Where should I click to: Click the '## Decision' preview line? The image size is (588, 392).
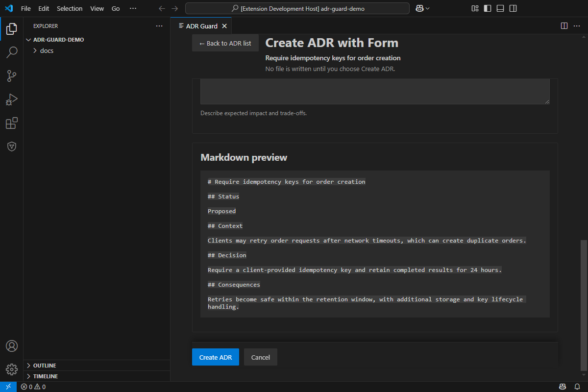[x=227, y=255]
